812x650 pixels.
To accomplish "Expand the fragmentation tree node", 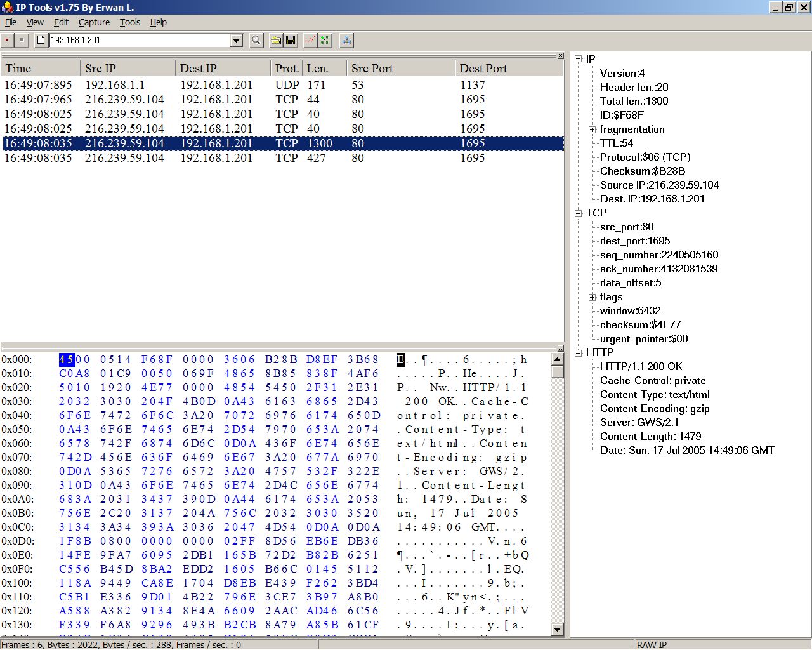I will (592, 129).
